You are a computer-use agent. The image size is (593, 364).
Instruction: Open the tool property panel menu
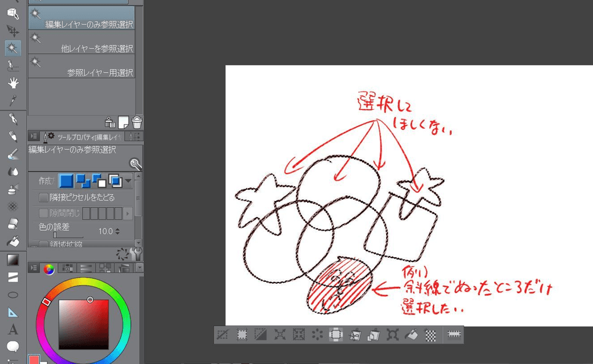pos(33,136)
